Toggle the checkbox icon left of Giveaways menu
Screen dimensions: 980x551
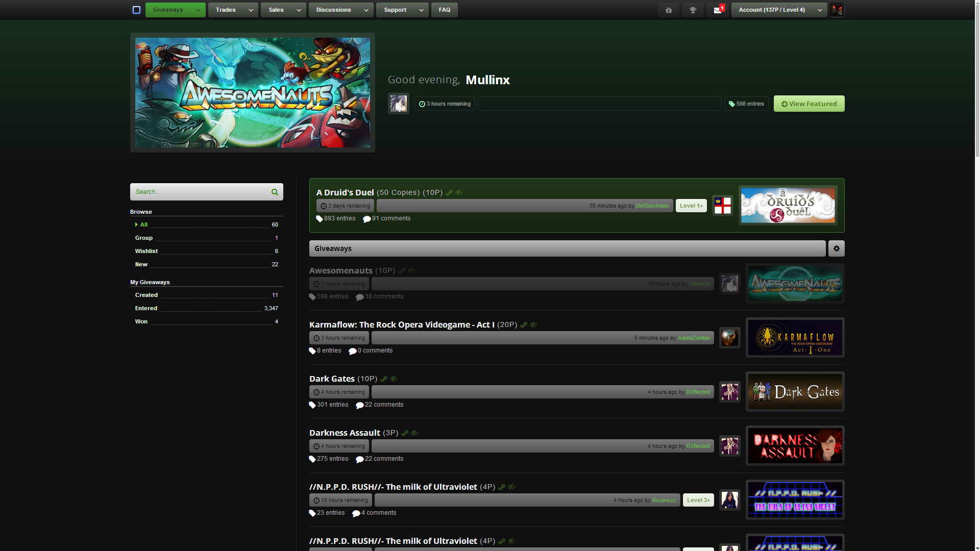click(x=136, y=9)
